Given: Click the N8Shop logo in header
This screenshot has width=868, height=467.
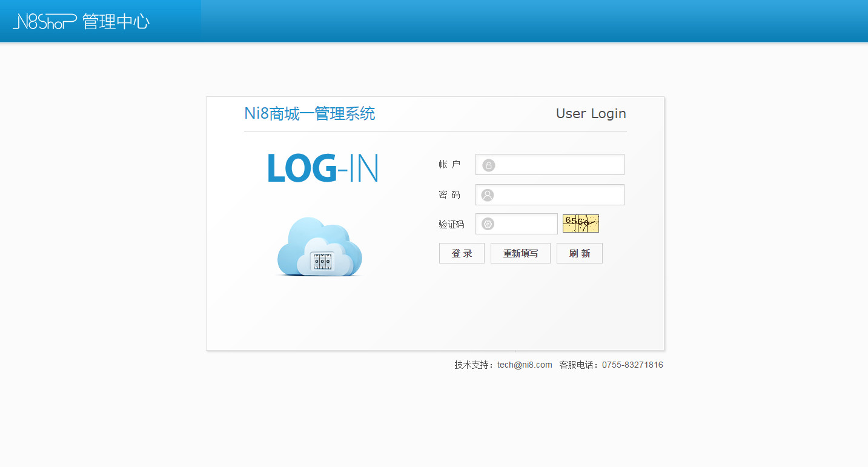Looking at the screenshot, I should pyautogui.click(x=44, y=22).
